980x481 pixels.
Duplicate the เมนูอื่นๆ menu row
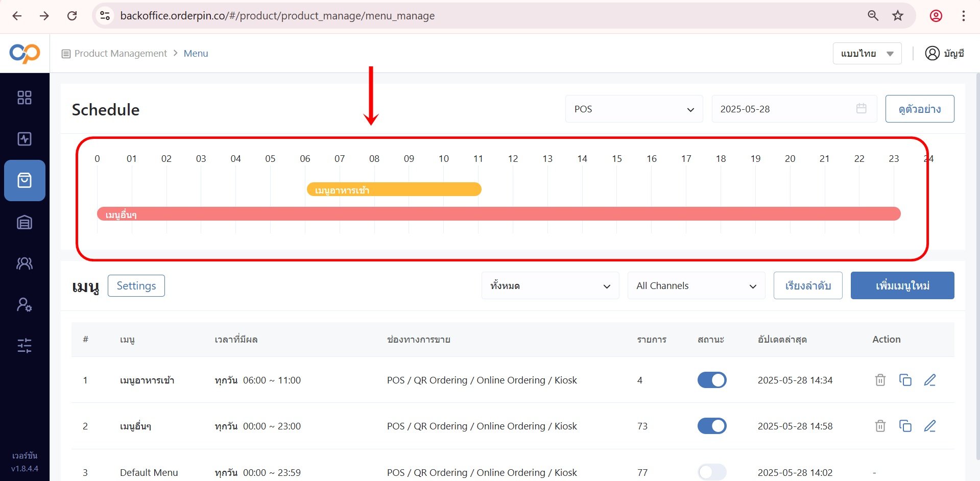905,426
